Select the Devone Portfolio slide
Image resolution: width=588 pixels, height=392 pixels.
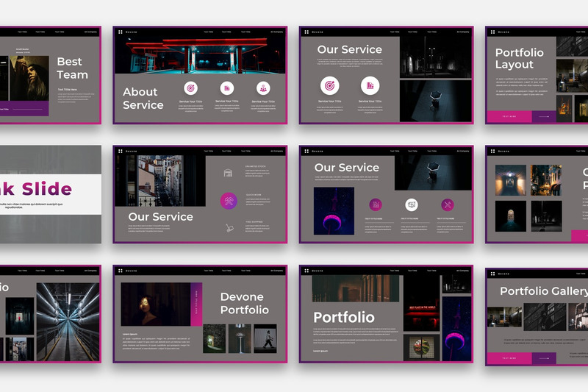pyautogui.click(x=200, y=314)
